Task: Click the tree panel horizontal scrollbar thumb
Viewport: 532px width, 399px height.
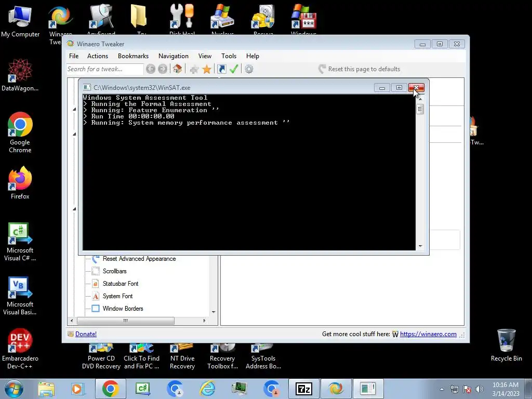Action: point(126,321)
